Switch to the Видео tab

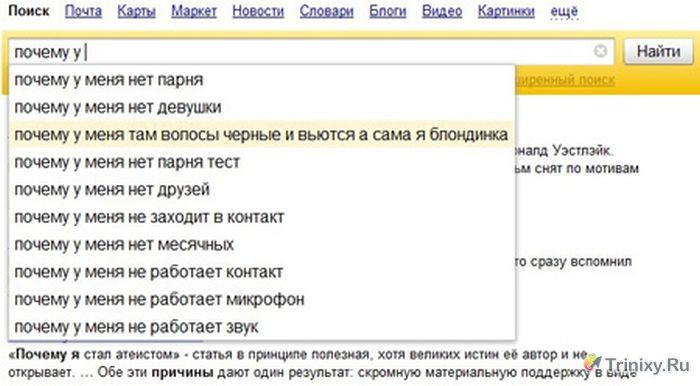click(442, 11)
